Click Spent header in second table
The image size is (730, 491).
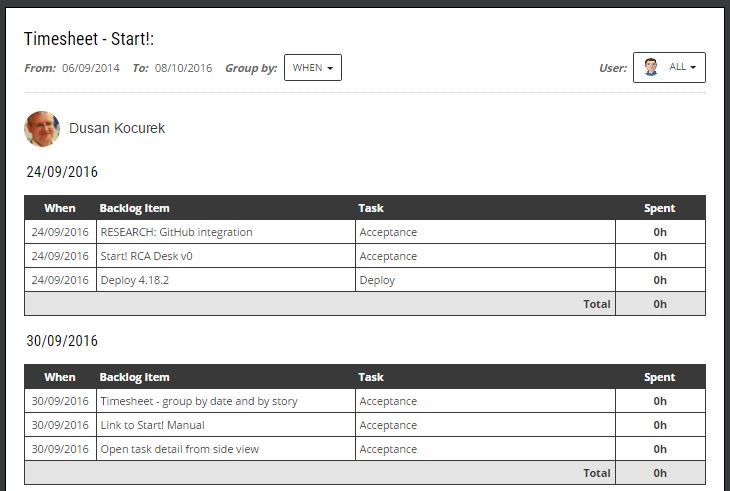659,377
